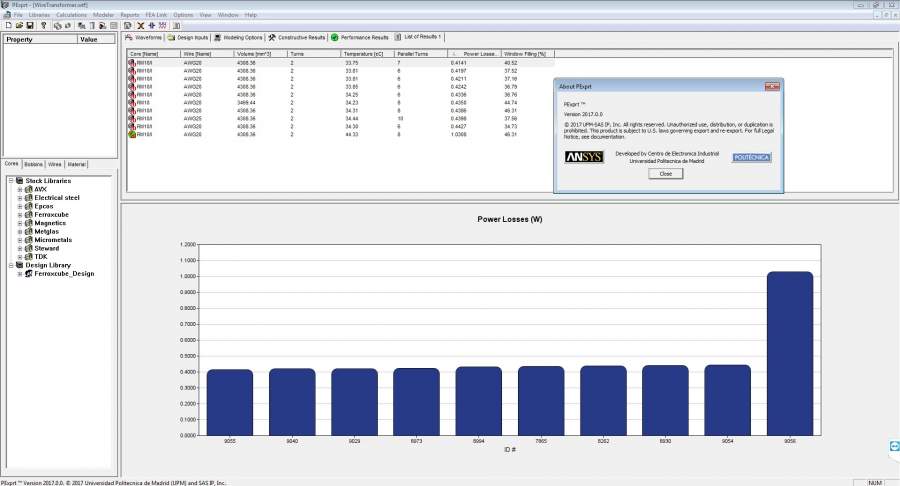Screen dimensions: 900x486
Task: Click the Open file folder toolbar icon
Action: pyautogui.click(x=19, y=25)
